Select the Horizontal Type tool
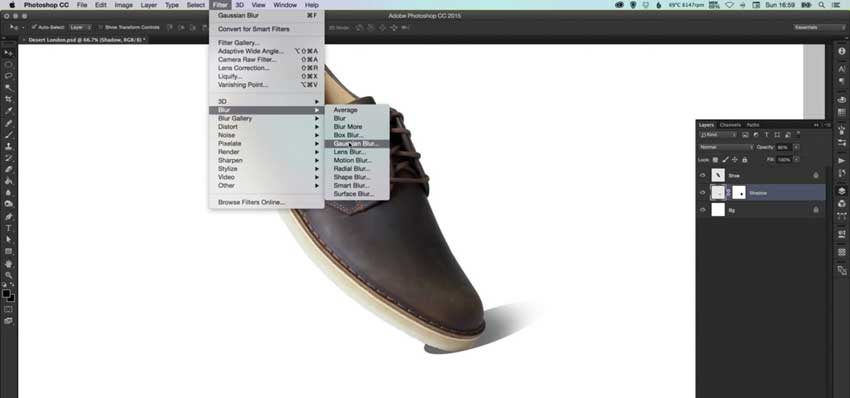The height and width of the screenshot is (398, 850). [8, 228]
